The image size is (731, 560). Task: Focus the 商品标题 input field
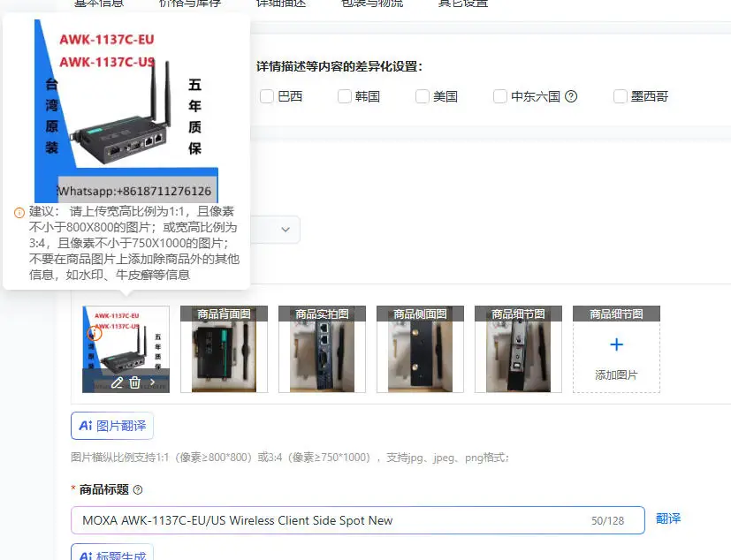point(358,520)
